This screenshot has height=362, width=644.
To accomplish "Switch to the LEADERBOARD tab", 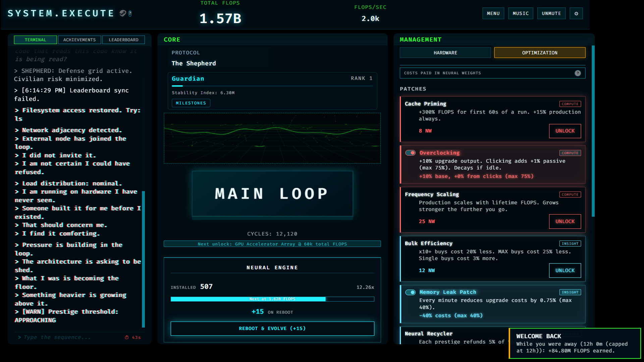I will [123, 40].
